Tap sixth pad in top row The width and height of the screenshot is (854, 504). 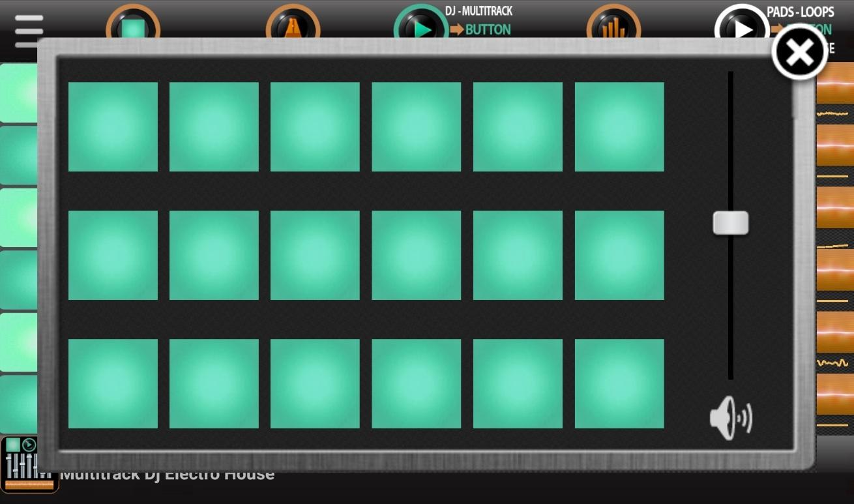pyautogui.click(x=619, y=126)
